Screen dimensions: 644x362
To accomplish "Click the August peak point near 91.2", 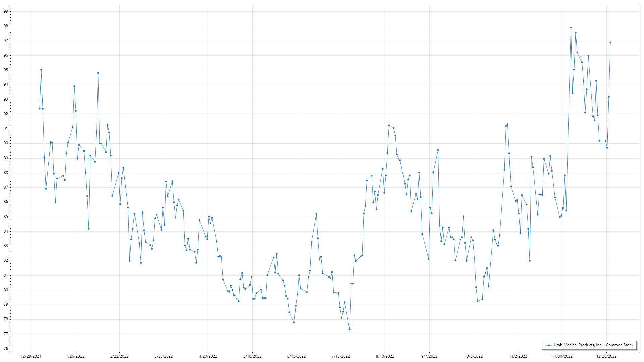I will 389,125.
